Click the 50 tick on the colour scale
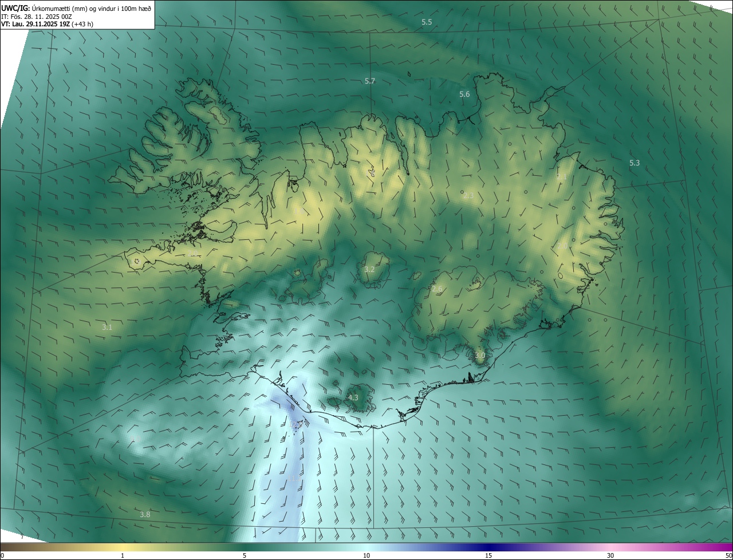Image resolution: width=733 pixels, height=560 pixels. pyautogui.click(x=728, y=555)
